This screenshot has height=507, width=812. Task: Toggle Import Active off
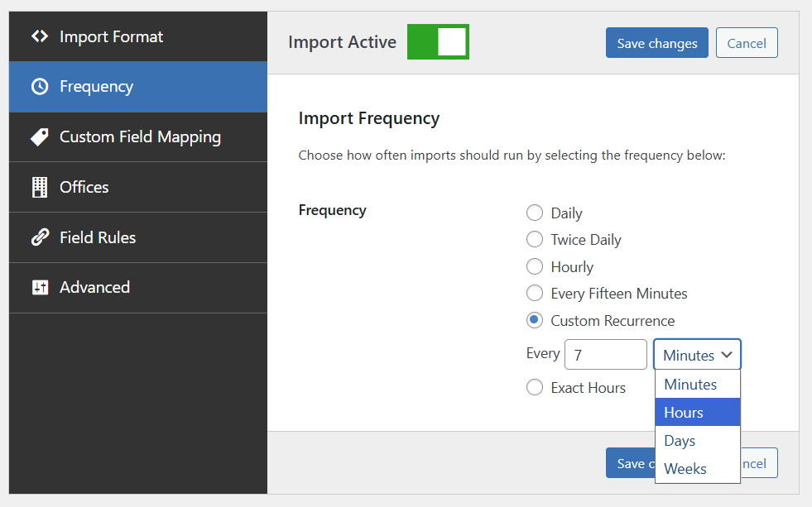point(437,41)
